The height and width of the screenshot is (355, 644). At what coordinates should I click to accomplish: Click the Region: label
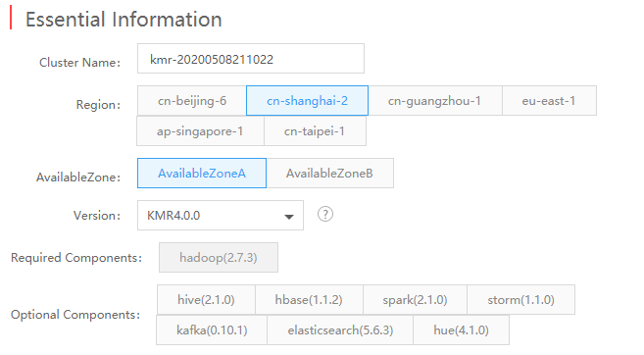pos(98,105)
